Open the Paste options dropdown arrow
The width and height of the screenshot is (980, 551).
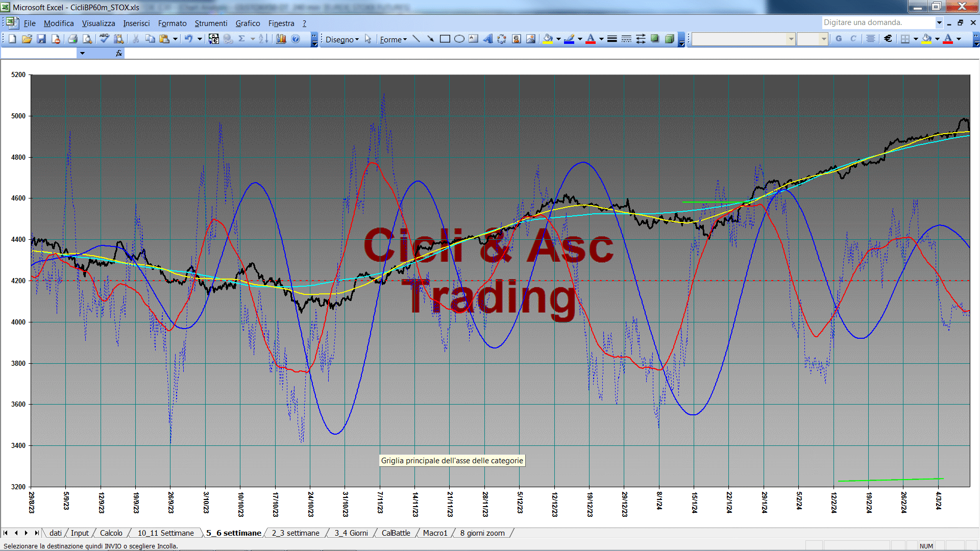pos(175,39)
